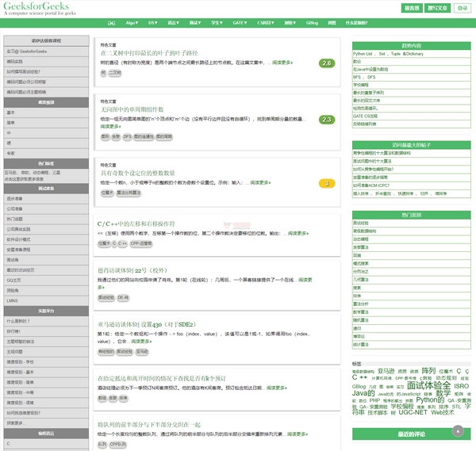Click the 极客班 button at top right
This screenshot has height=451, width=476.
pos(412,8)
